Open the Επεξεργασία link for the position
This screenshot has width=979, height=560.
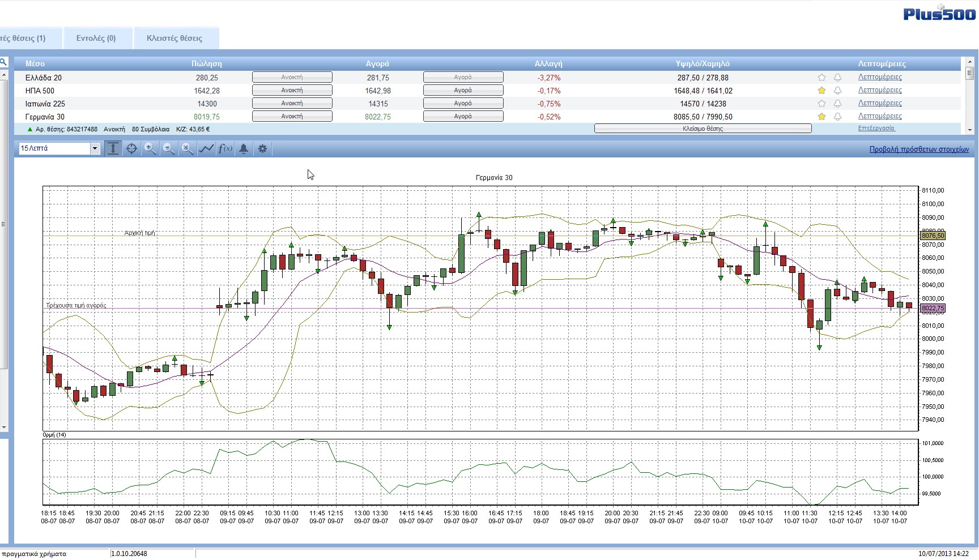(876, 129)
